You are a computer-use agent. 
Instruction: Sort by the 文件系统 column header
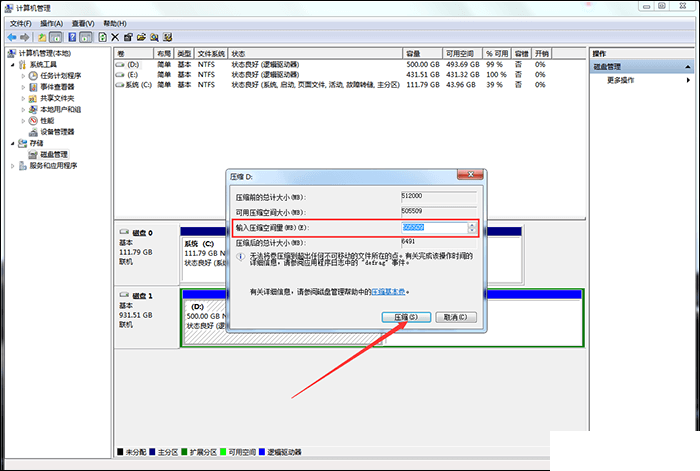(211, 54)
